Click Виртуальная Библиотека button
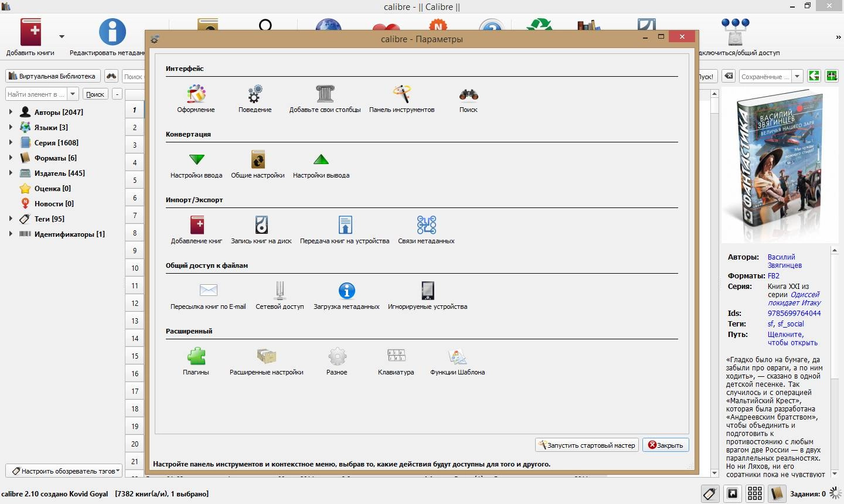The width and height of the screenshot is (844, 504). point(53,76)
